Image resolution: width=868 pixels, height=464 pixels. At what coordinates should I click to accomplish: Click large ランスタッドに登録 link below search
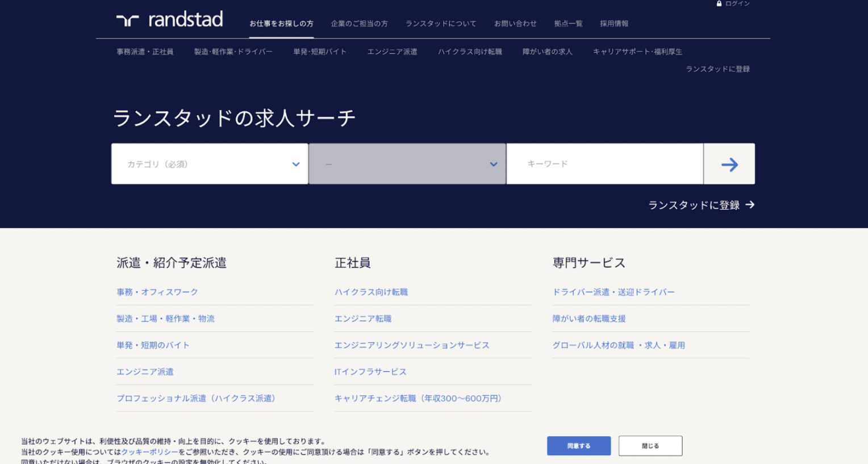694,205
